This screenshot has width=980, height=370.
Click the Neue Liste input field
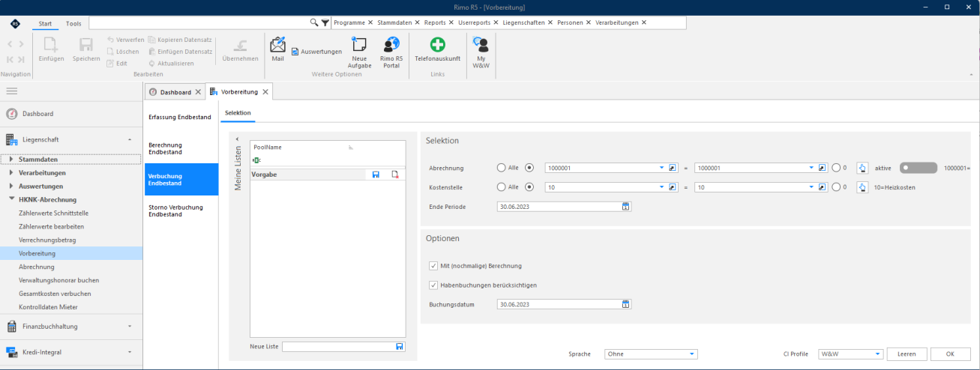(x=339, y=346)
